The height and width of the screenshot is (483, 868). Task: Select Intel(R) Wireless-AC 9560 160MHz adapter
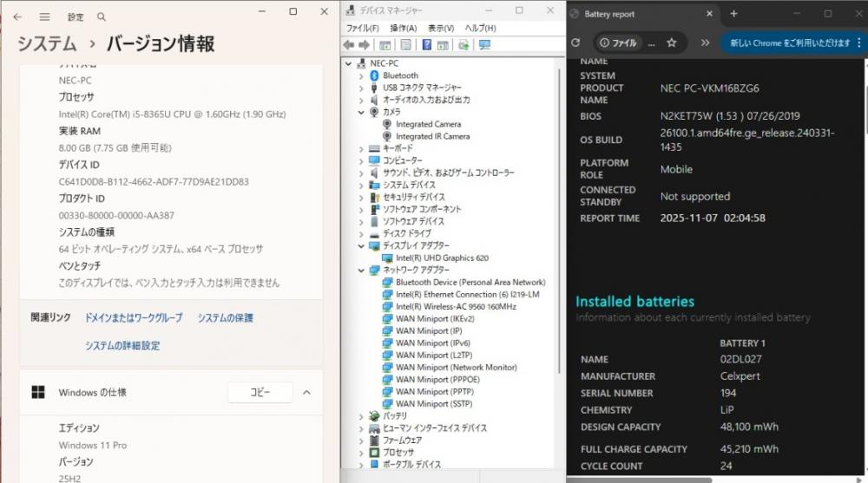[x=456, y=307]
